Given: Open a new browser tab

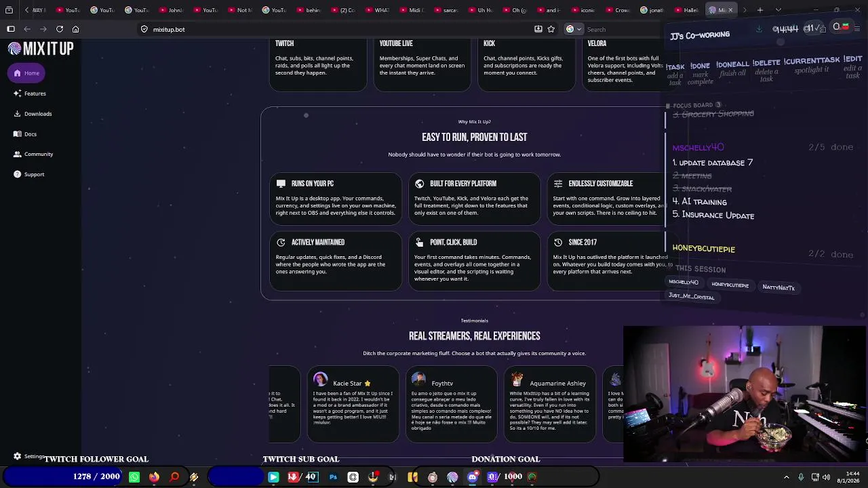Looking at the screenshot, I should [x=760, y=10].
